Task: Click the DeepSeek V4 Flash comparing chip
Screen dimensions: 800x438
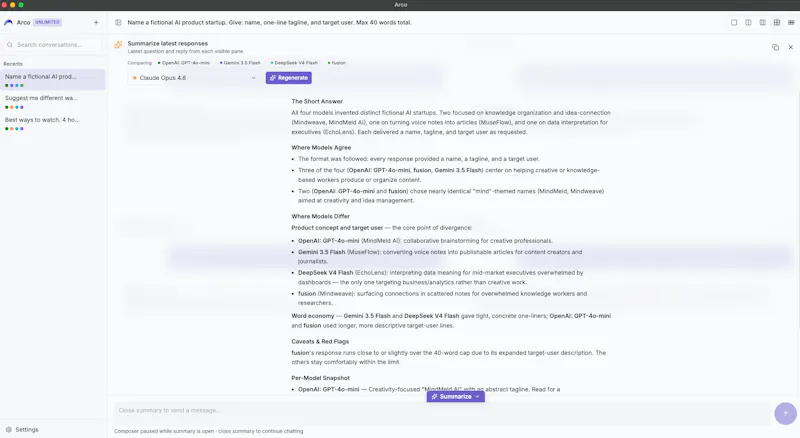Action: pyautogui.click(x=294, y=63)
